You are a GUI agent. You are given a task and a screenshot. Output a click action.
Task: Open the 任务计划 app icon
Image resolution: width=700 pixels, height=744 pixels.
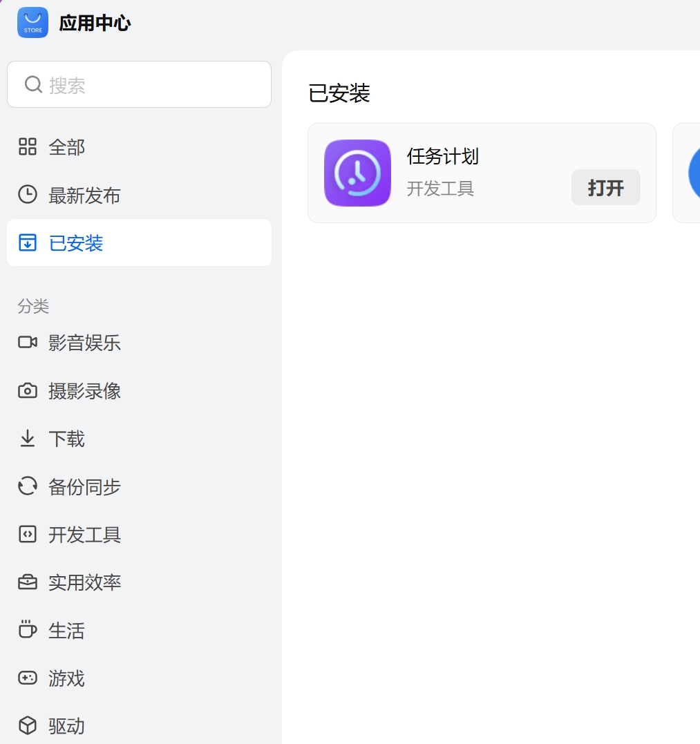coord(357,173)
